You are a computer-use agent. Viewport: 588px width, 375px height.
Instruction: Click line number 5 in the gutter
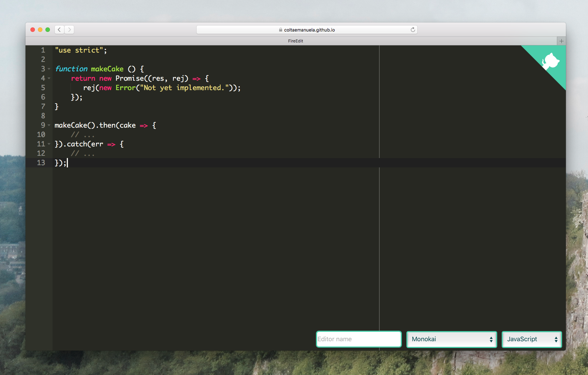43,88
